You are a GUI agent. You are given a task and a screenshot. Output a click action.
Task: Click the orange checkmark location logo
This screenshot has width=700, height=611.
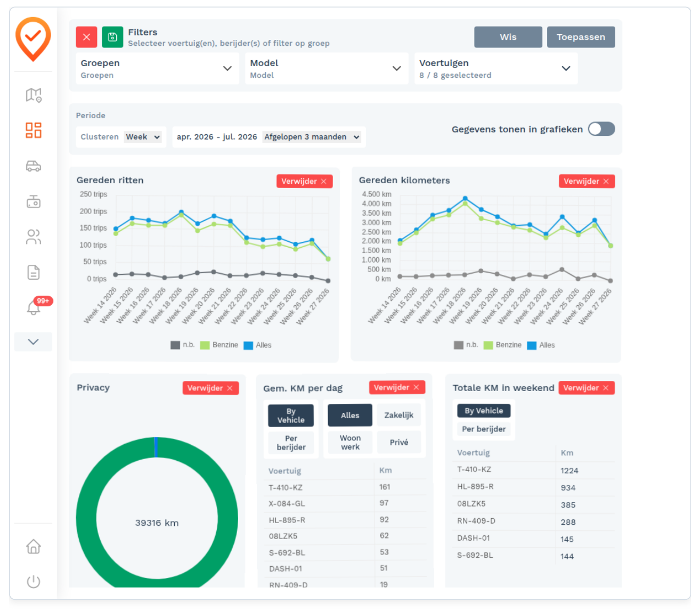click(x=33, y=39)
